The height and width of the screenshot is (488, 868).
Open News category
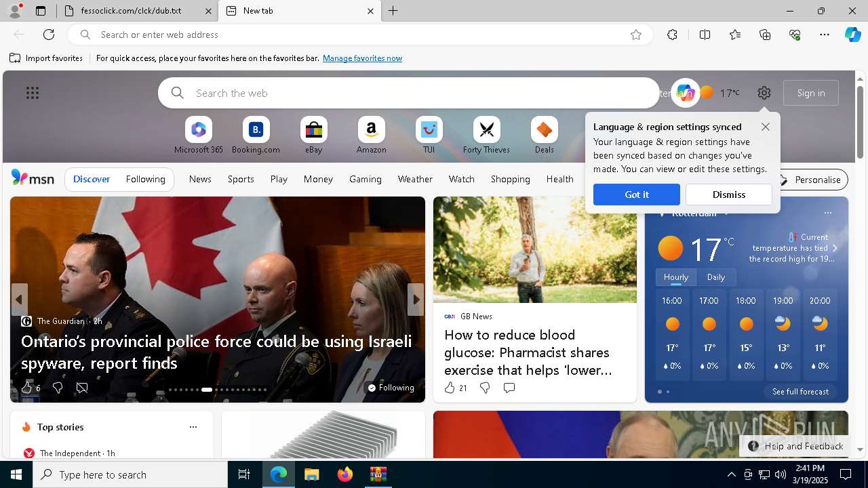200,179
